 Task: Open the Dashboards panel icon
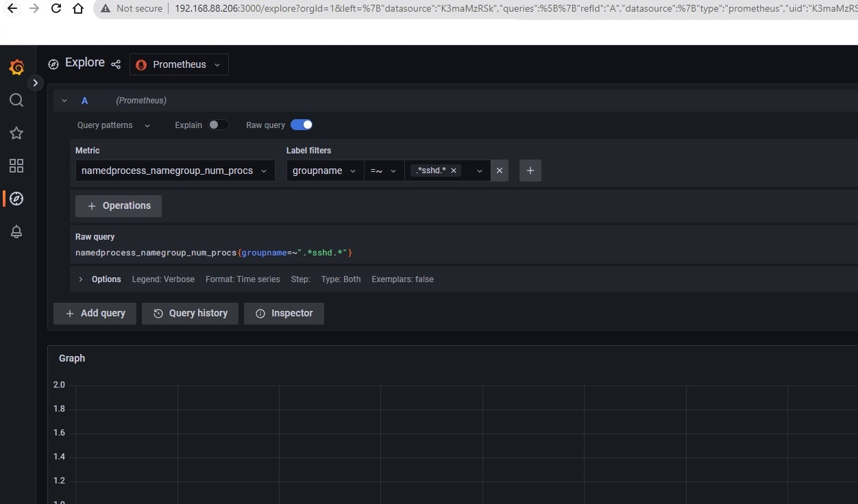(16, 166)
